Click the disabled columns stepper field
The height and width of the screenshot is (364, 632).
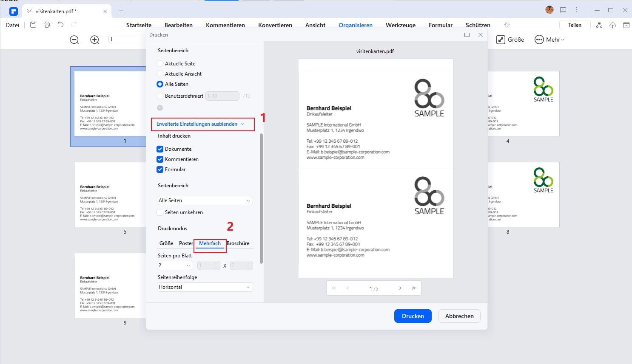[209, 265]
